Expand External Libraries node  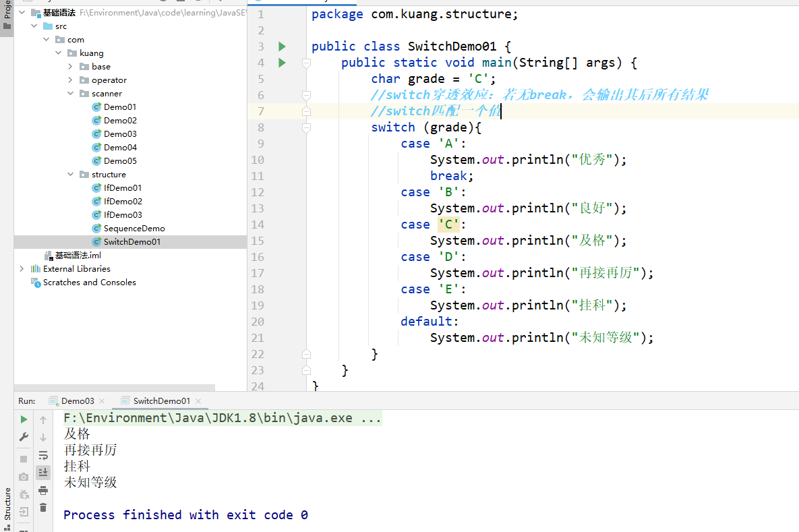[22, 268]
